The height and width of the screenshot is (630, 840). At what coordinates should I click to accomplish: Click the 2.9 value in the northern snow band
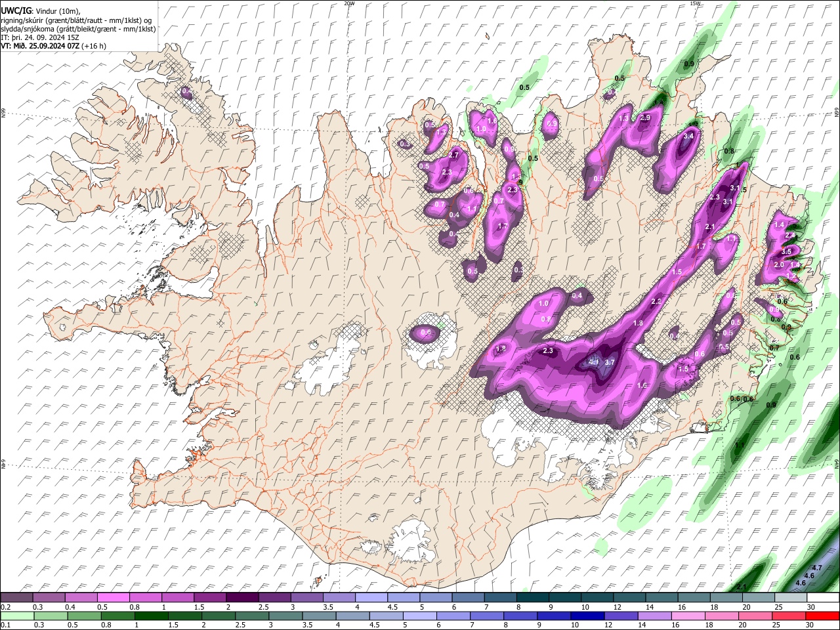click(x=645, y=118)
